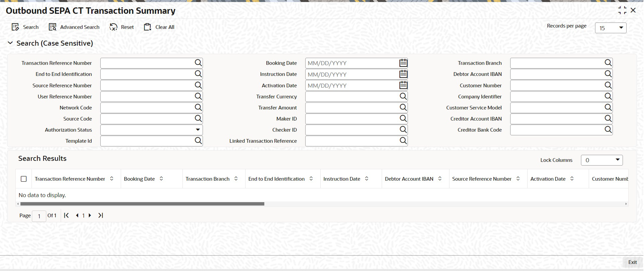Open lookup for User Reference Number

[x=198, y=96]
